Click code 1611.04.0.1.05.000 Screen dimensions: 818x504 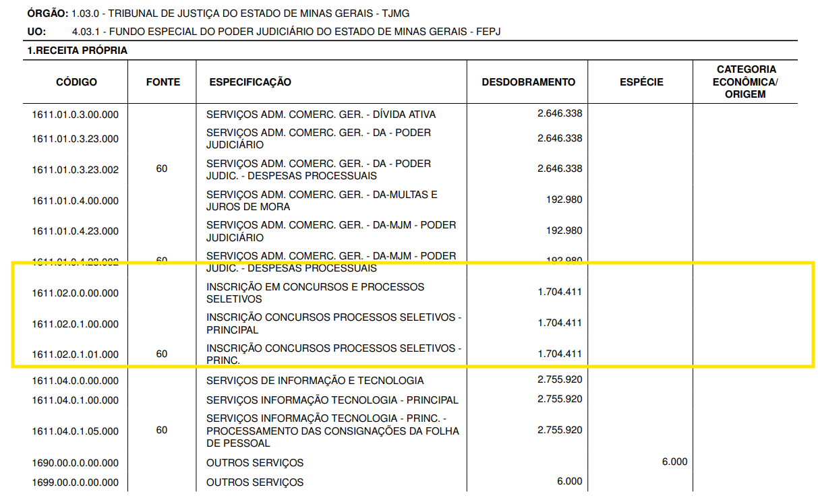[75, 431]
